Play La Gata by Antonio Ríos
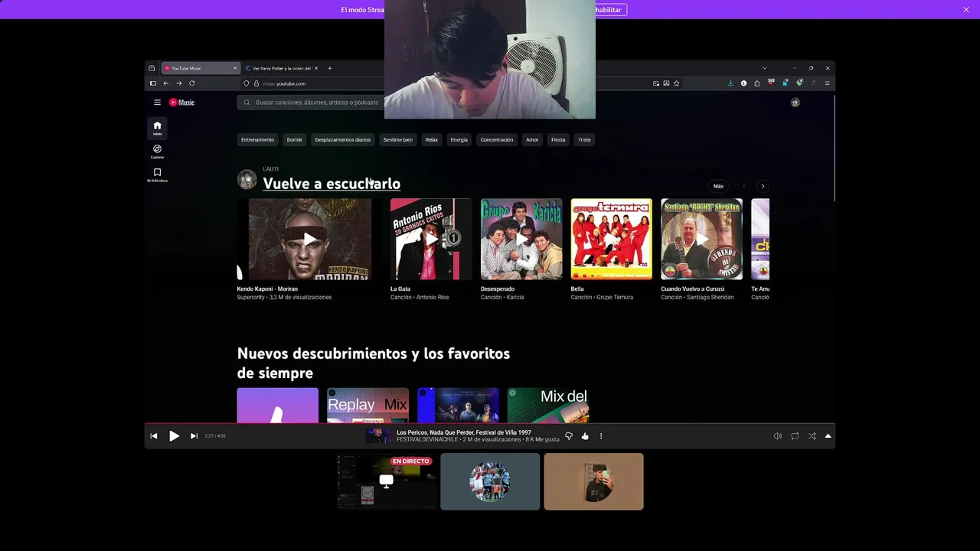The height and width of the screenshot is (551, 980). 431,239
